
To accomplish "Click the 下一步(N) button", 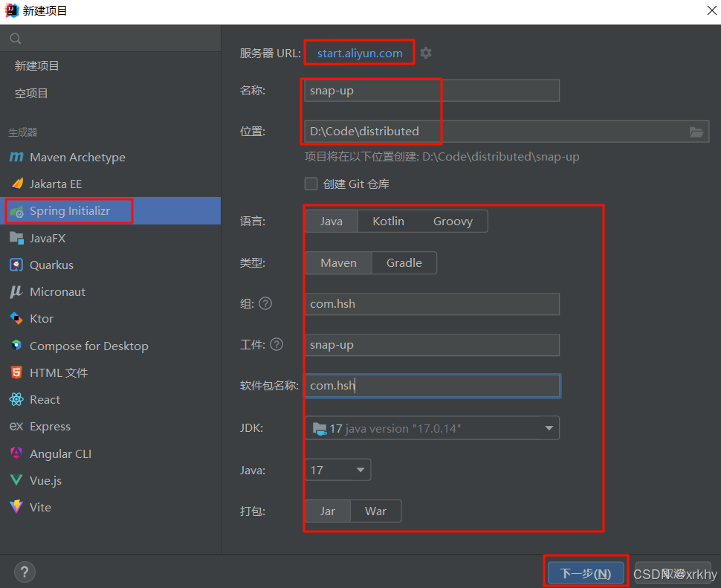I will tap(586, 573).
